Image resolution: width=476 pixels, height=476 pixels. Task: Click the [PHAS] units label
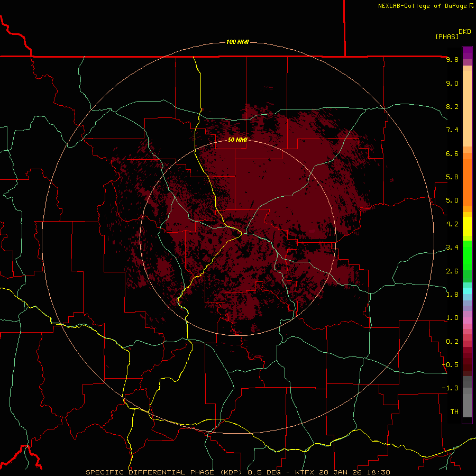coord(447,36)
